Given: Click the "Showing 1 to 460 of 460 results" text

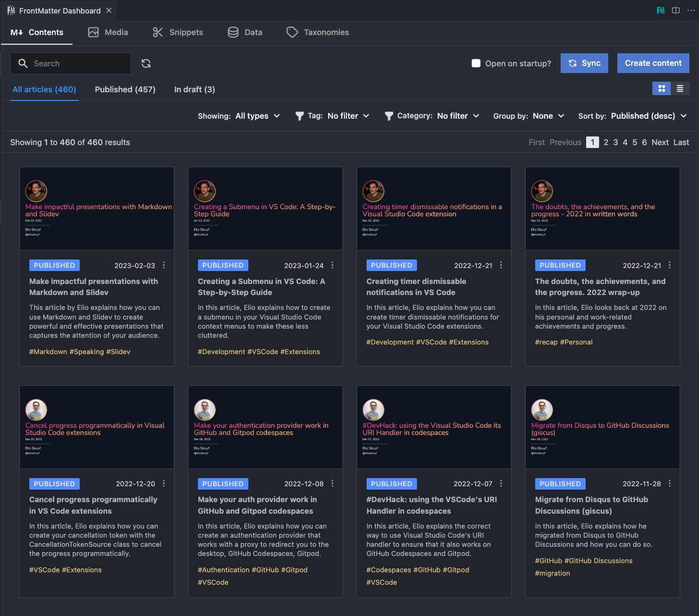Looking at the screenshot, I should 70,142.
